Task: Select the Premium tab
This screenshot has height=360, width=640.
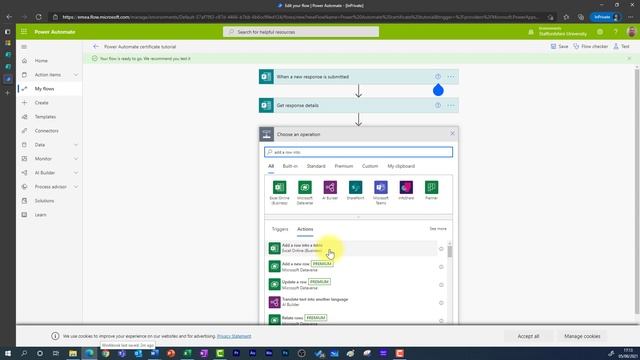Action: (344, 166)
